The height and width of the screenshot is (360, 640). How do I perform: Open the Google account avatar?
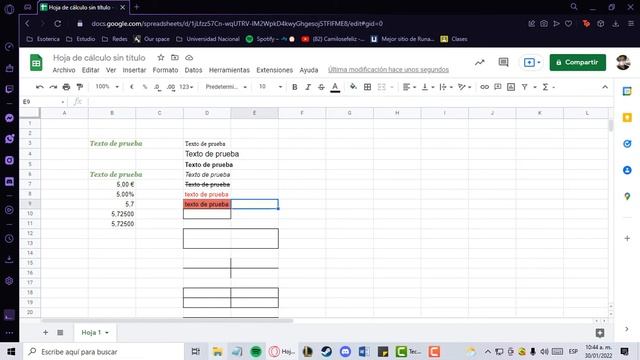pyautogui.click(x=623, y=62)
